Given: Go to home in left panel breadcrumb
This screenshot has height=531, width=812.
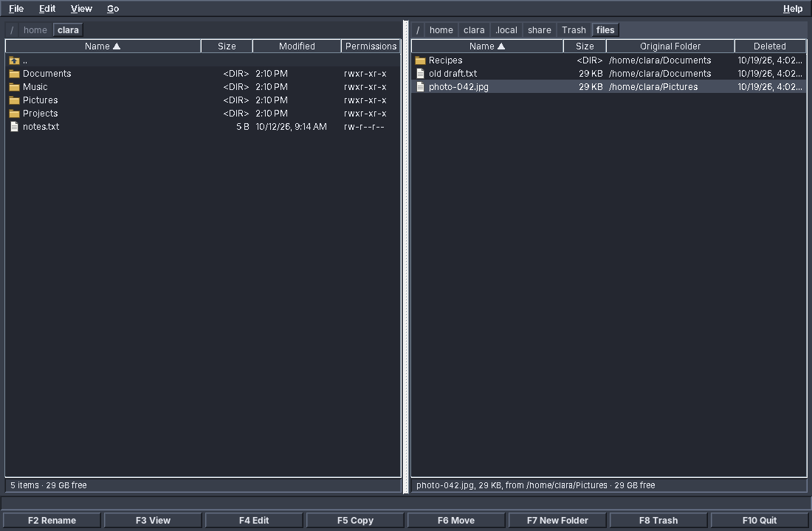Looking at the screenshot, I should pyautogui.click(x=35, y=30).
